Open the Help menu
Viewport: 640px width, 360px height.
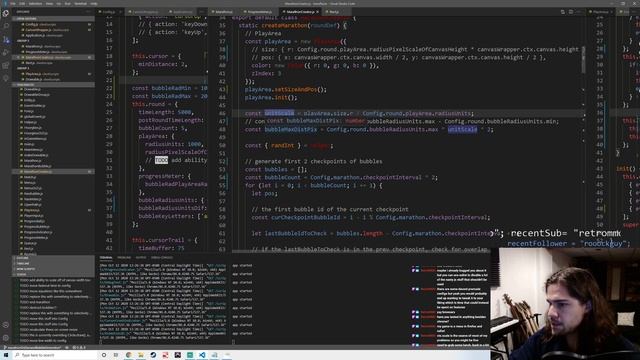[x=93, y=4]
